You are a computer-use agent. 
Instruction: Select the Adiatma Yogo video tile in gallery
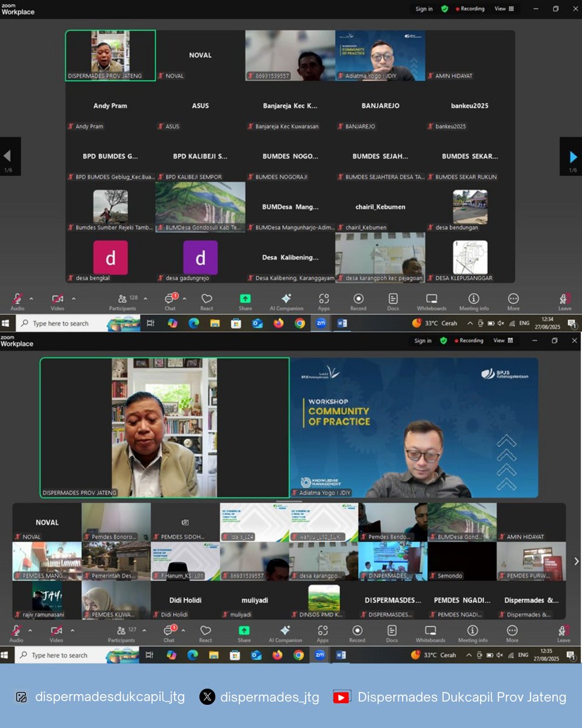380,56
